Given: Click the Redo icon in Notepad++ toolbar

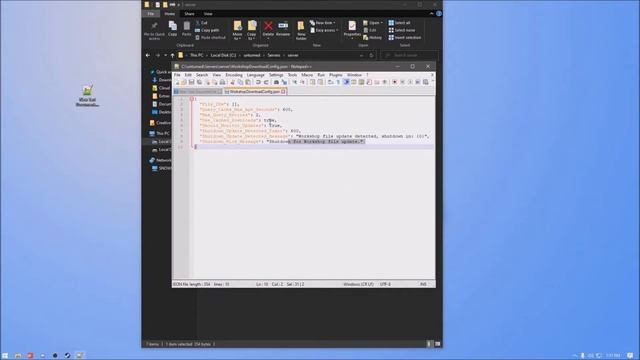Looking at the screenshot, I should [266, 82].
